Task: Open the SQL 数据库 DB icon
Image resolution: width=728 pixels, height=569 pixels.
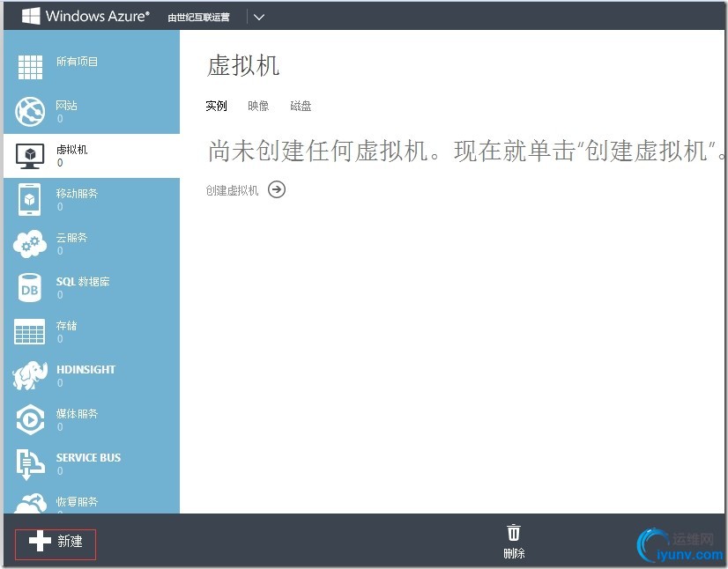Action: 30,288
